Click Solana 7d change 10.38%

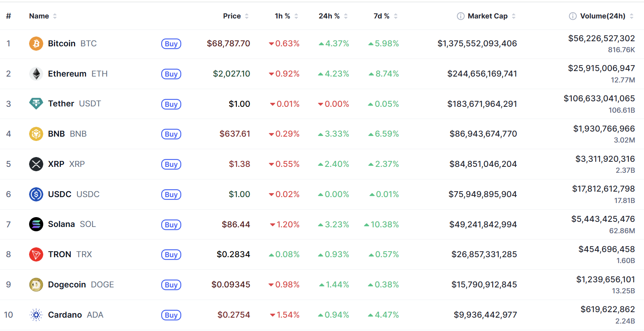pos(381,225)
